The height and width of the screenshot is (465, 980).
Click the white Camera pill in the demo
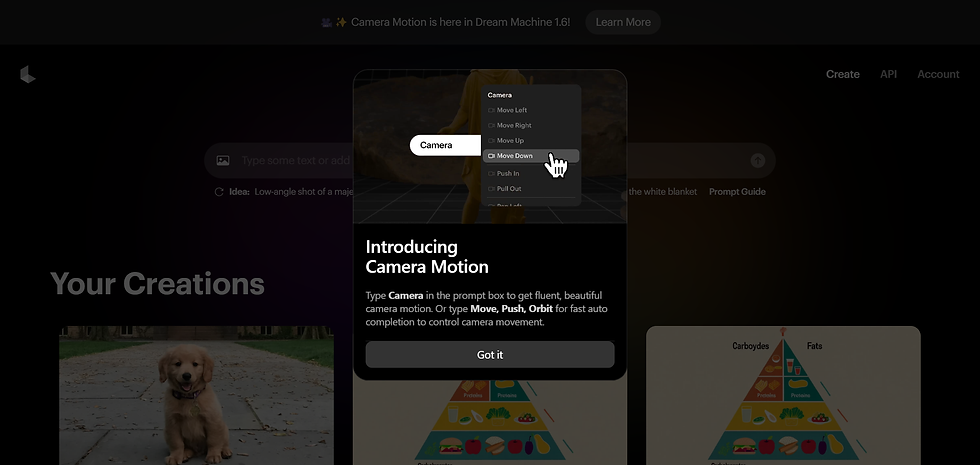click(x=446, y=145)
